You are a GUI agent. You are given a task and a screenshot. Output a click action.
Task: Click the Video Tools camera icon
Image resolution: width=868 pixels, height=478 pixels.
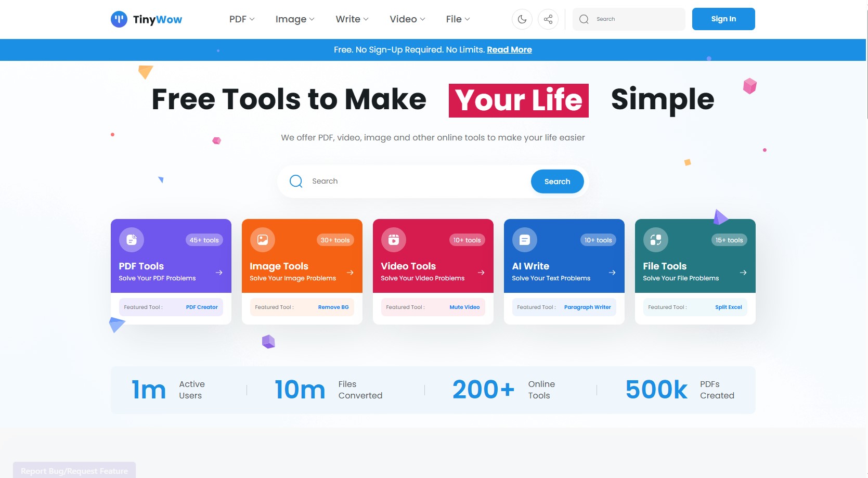point(394,240)
